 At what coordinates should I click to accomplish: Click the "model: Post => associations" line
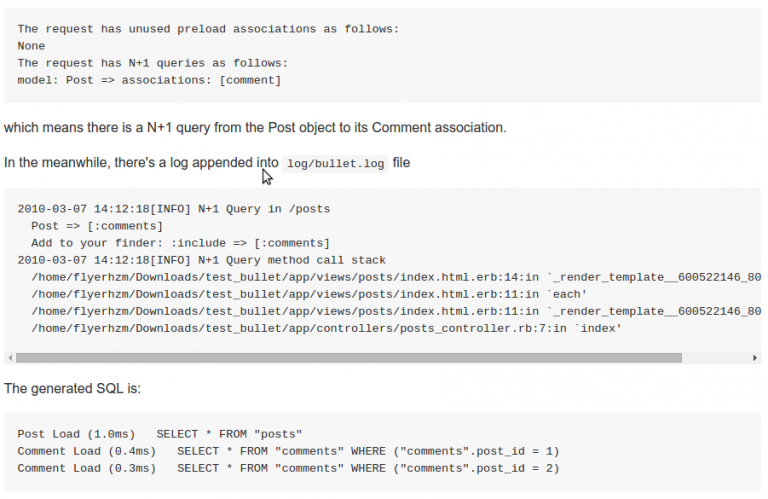coord(149,80)
